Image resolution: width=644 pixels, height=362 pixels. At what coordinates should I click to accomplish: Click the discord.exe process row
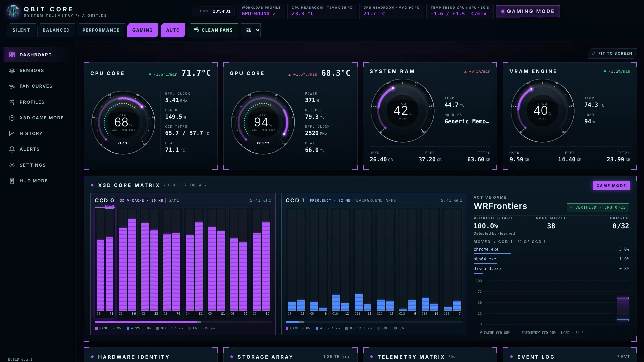[551, 269]
